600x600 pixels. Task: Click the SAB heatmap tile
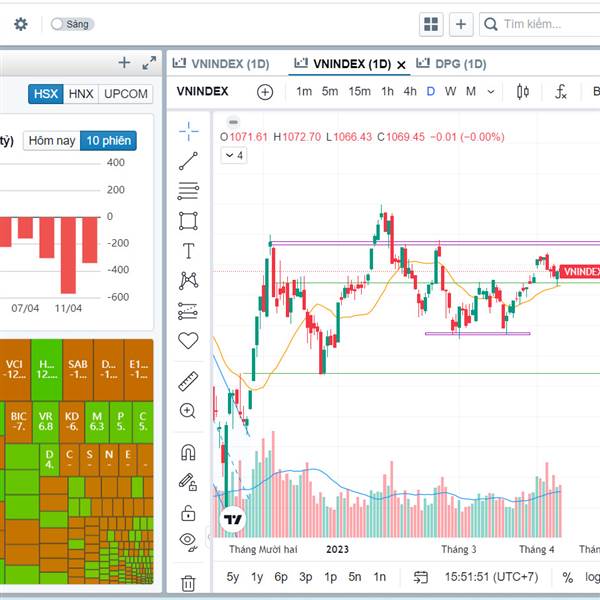(78, 370)
